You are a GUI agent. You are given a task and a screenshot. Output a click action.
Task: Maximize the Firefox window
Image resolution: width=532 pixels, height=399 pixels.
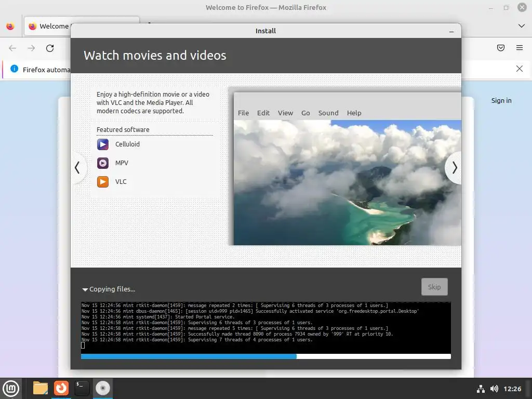pos(506,7)
